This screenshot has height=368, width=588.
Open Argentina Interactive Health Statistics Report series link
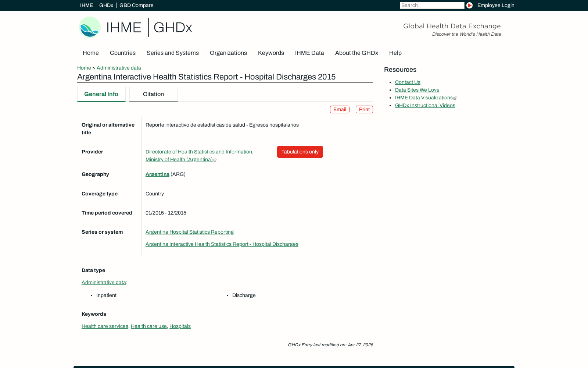tap(222, 244)
